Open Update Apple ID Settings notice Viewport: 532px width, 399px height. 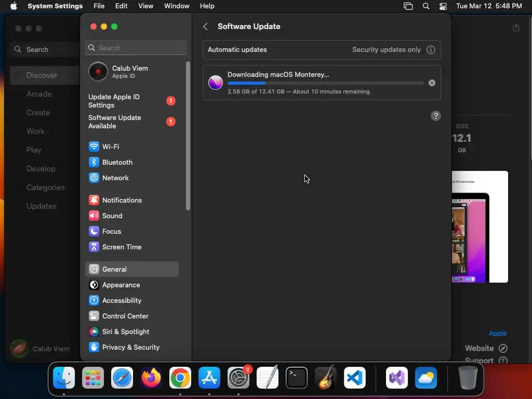131,101
